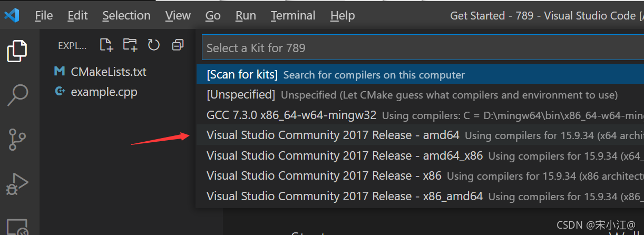Open the File menu

[x=44, y=16]
